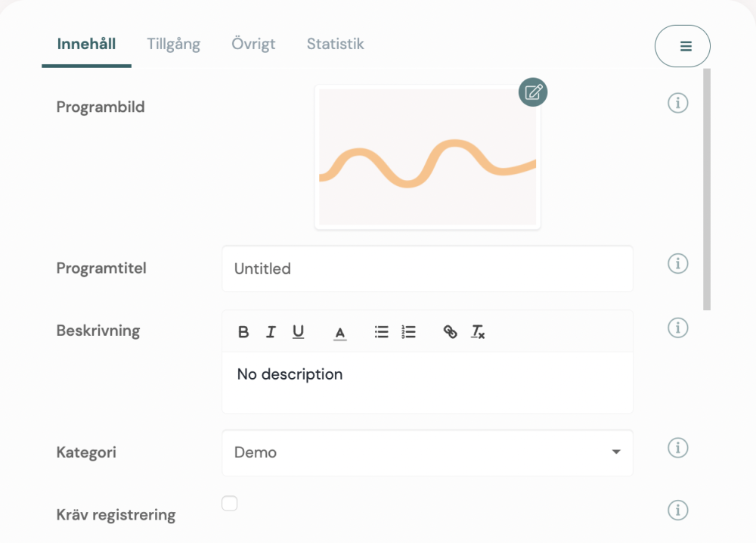
Task: Open info icon next to Programbild
Action: 678,103
